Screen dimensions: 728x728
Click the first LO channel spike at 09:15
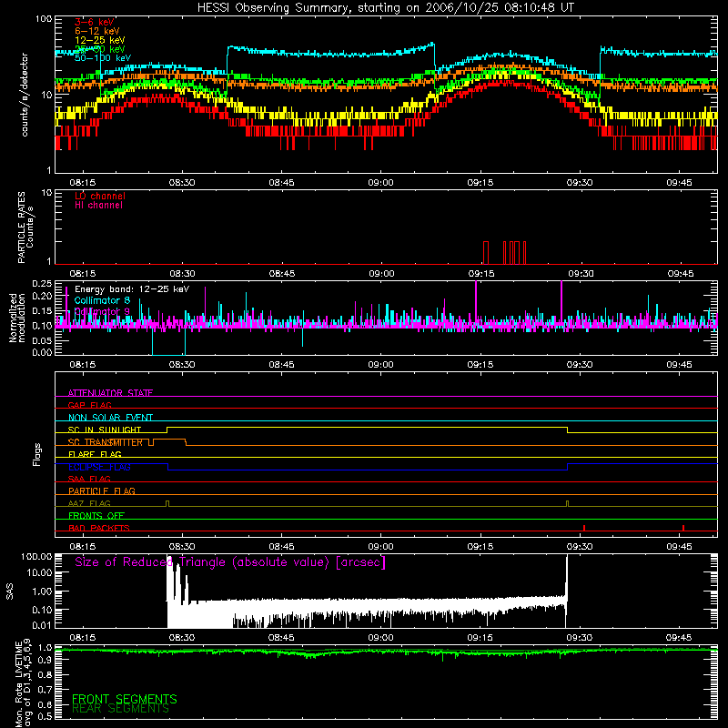coord(486,253)
